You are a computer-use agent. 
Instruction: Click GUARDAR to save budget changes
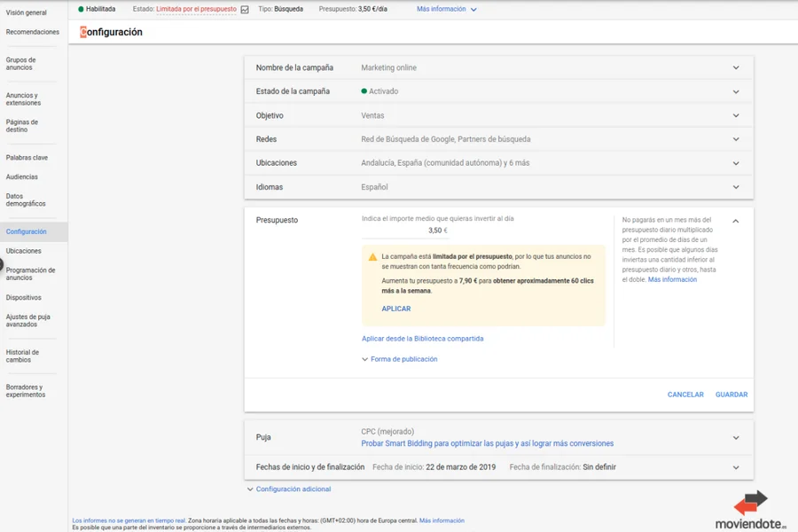pos(731,395)
